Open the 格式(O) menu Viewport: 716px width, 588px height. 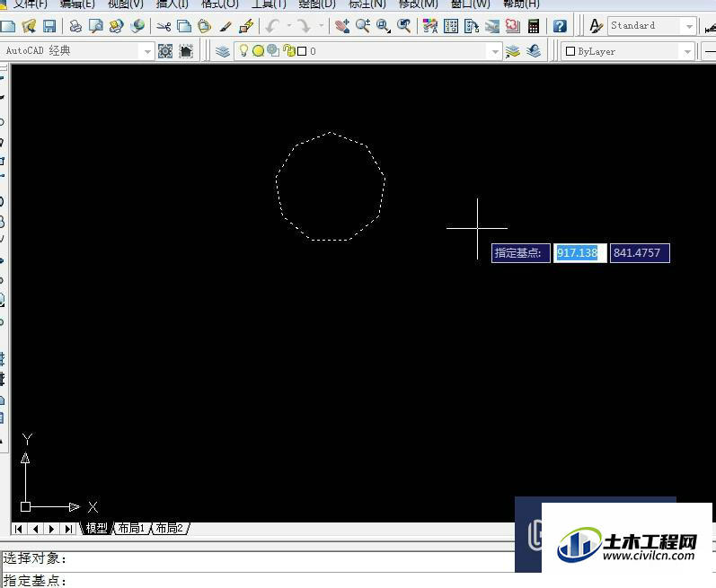coord(220,4)
